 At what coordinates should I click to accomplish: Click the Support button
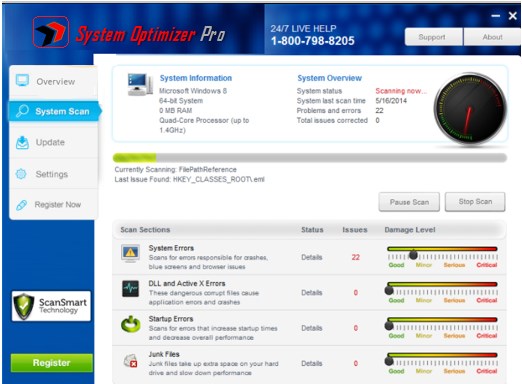tap(433, 37)
